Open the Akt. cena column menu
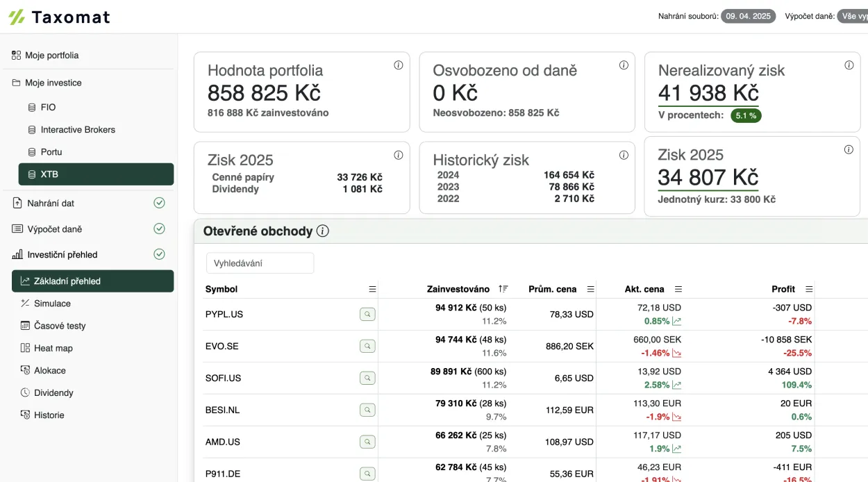The image size is (868, 482). [x=678, y=289]
